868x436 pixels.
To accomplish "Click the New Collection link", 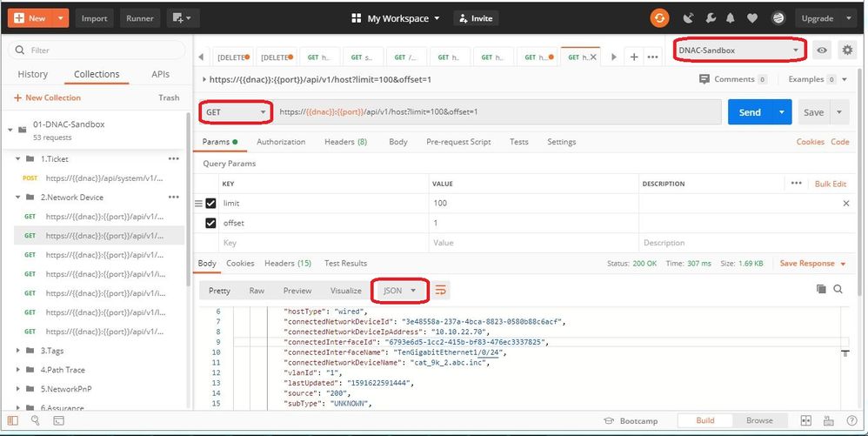I will [x=47, y=97].
